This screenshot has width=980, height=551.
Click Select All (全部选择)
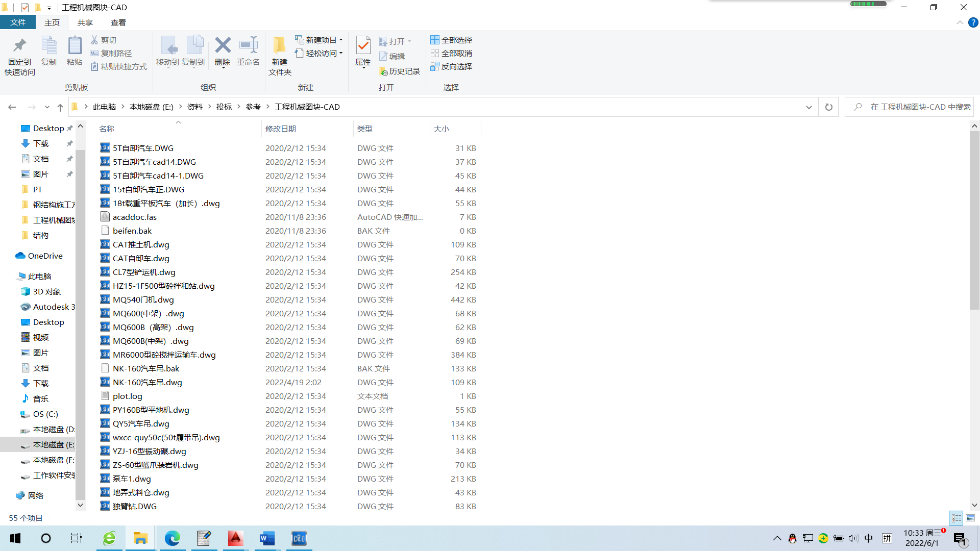(x=451, y=40)
